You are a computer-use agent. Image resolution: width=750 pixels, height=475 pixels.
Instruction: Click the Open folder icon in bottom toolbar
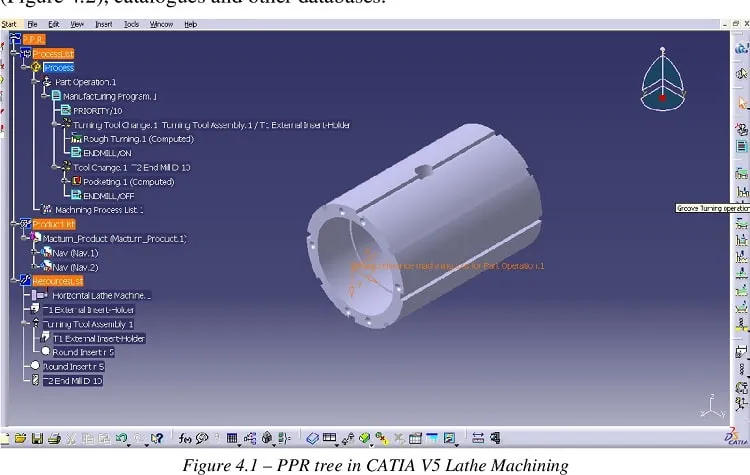[20, 438]
